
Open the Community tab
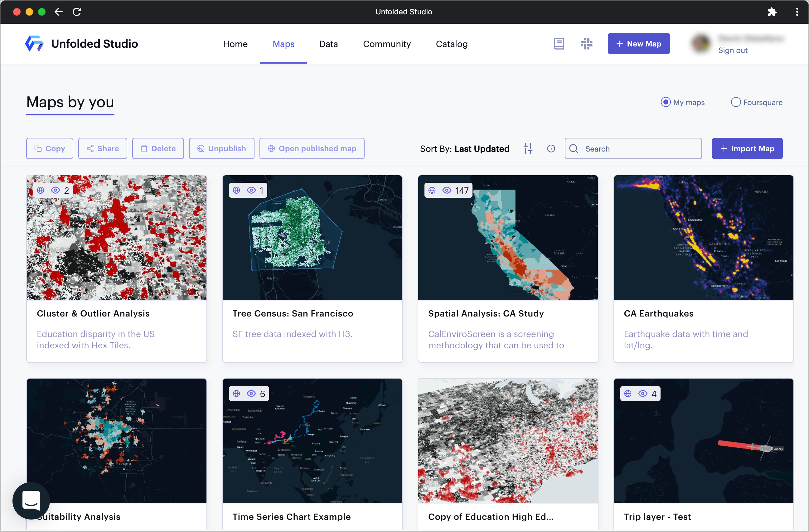point(387,44)
